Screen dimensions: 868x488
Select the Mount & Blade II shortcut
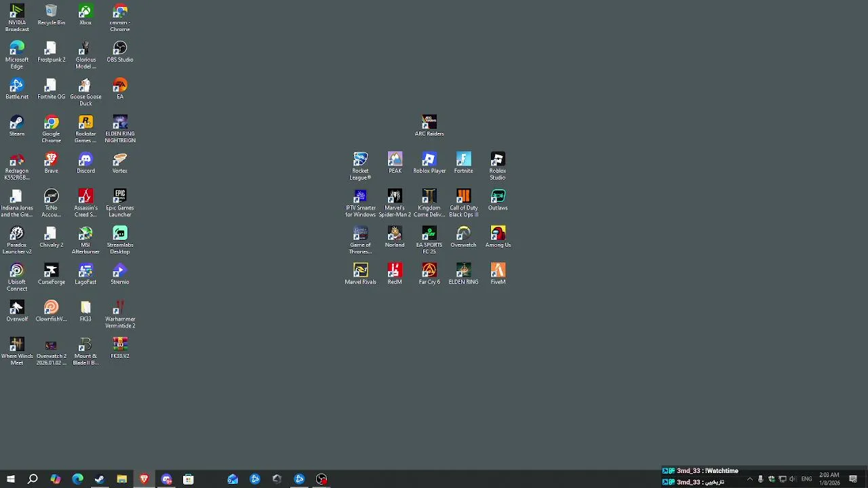[x=85, y=352]
